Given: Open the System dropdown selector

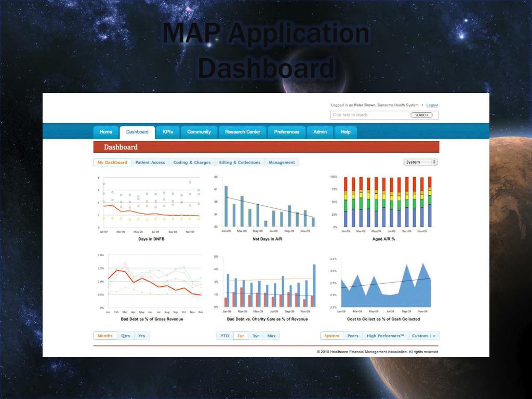Looking at the screenshot, I should tap(420, 162).
